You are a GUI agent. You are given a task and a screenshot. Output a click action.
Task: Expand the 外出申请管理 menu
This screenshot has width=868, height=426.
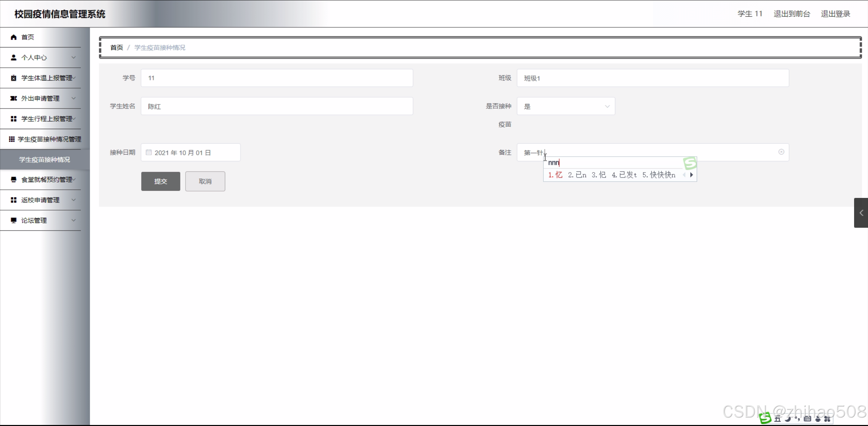click(x=41, y=98)
